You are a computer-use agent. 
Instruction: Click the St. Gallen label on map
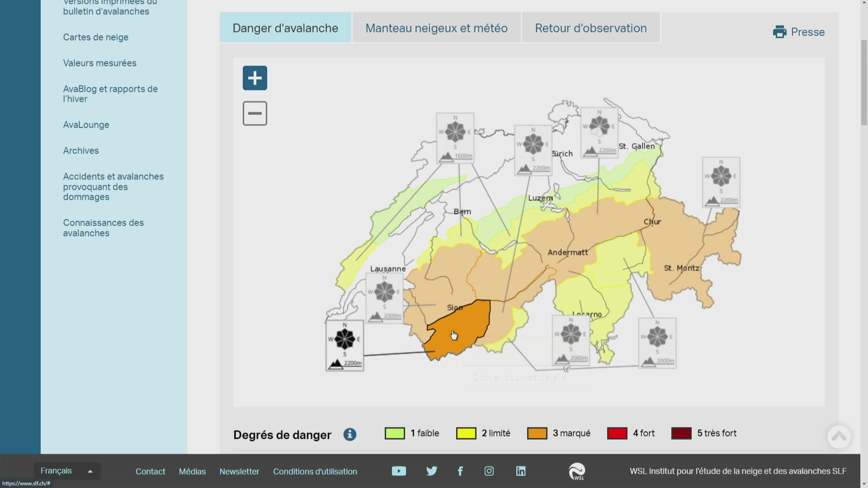click(637, 146)
